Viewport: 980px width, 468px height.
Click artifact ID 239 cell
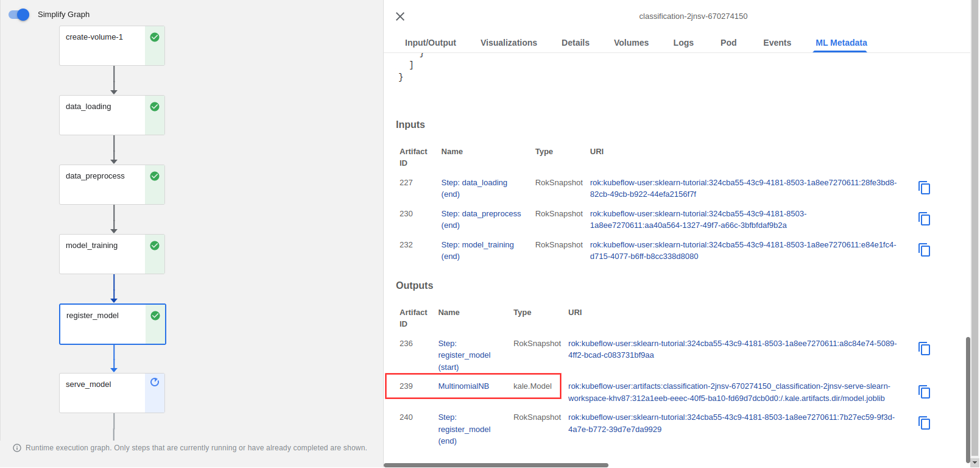406,386
